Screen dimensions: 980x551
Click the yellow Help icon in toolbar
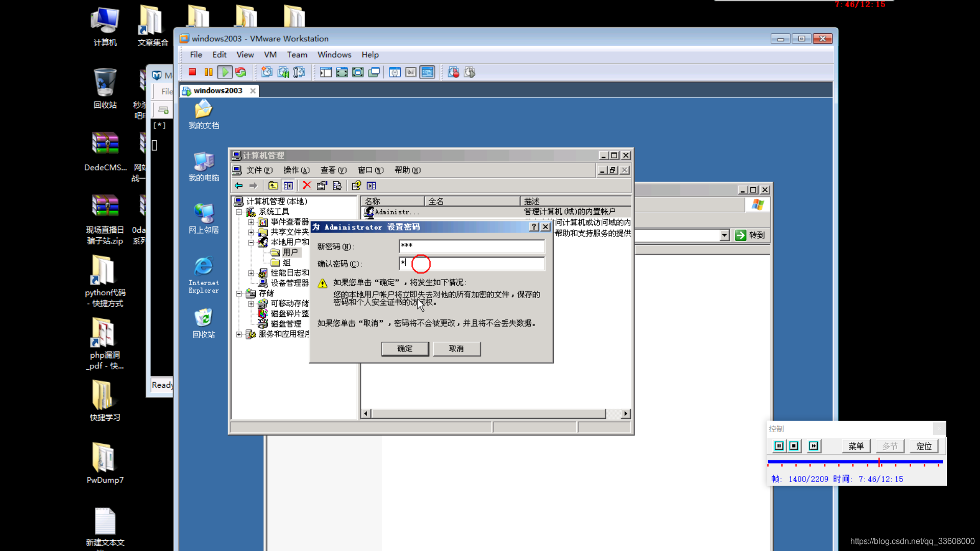point(356,186)
